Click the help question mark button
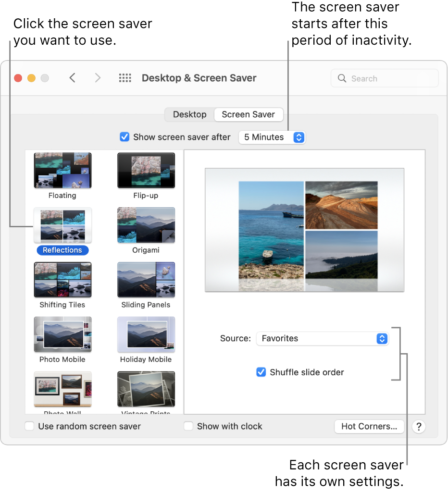The width and height of the screenshot is (448, 492). pos(419,427)
